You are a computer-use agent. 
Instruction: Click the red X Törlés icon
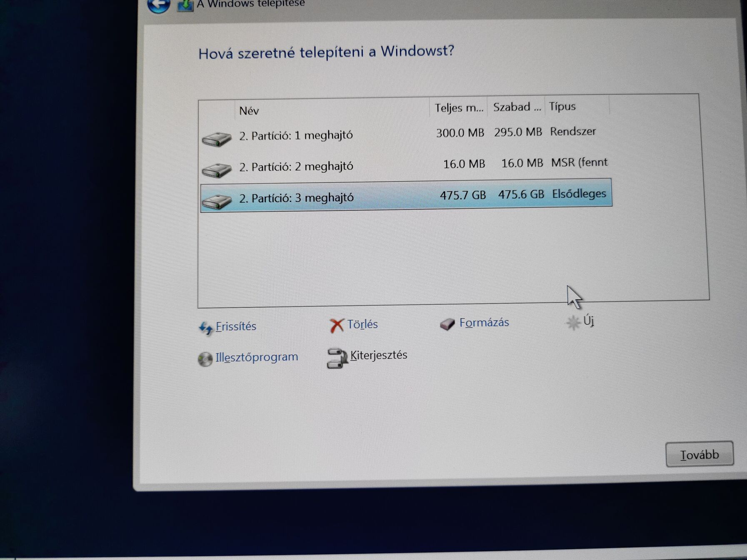click(337, 325)
